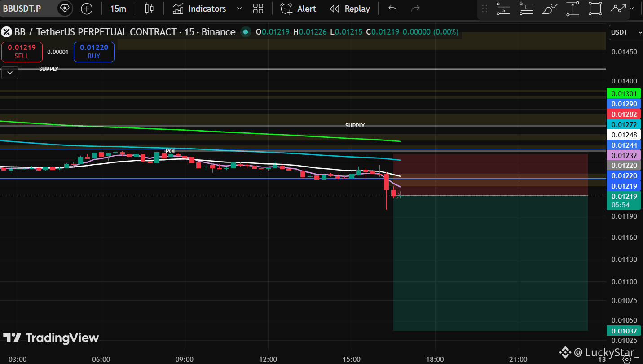Open the USDT currency dropdown

point(626,32)
